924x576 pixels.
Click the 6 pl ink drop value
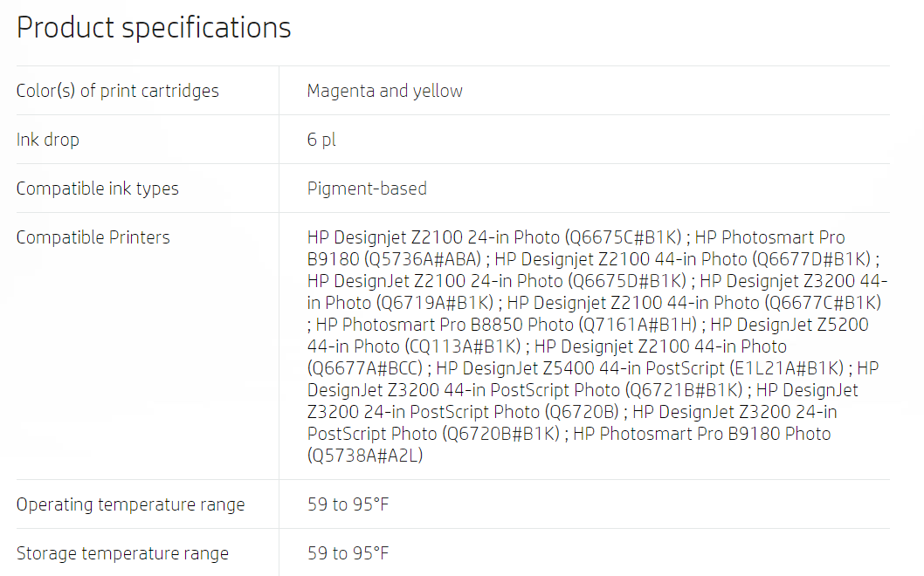(x=321, y=140)
